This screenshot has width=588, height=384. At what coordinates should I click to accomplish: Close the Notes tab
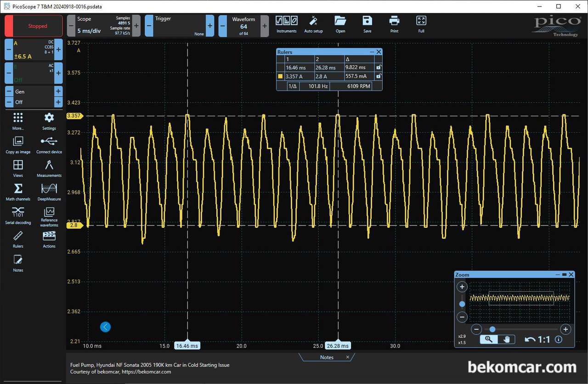348,357
